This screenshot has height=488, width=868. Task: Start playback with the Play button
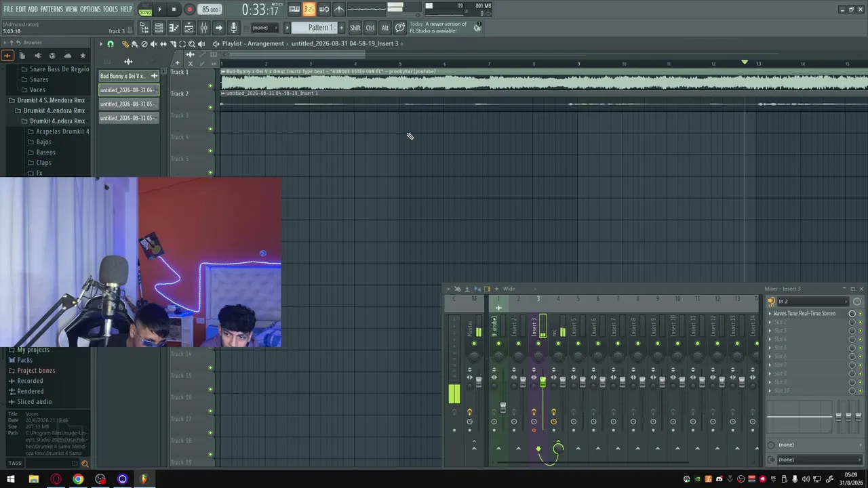pos(160,9)
